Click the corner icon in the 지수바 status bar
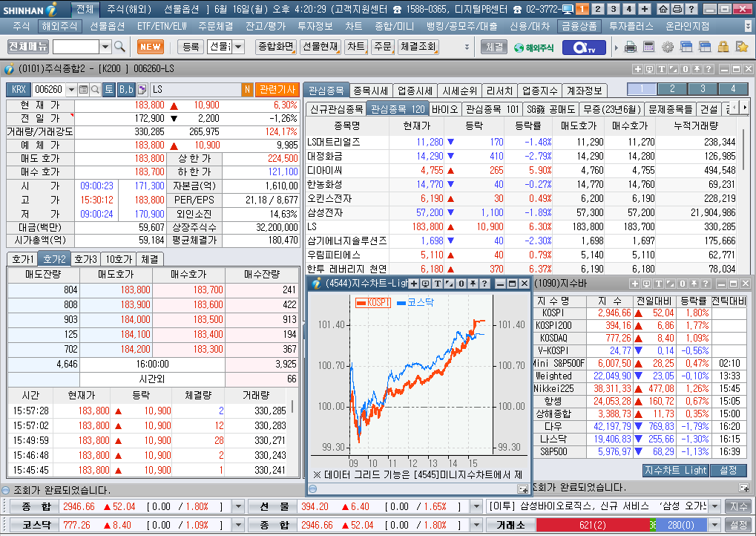The width and height of the screenshot is (756, 536). pos(743,488)
